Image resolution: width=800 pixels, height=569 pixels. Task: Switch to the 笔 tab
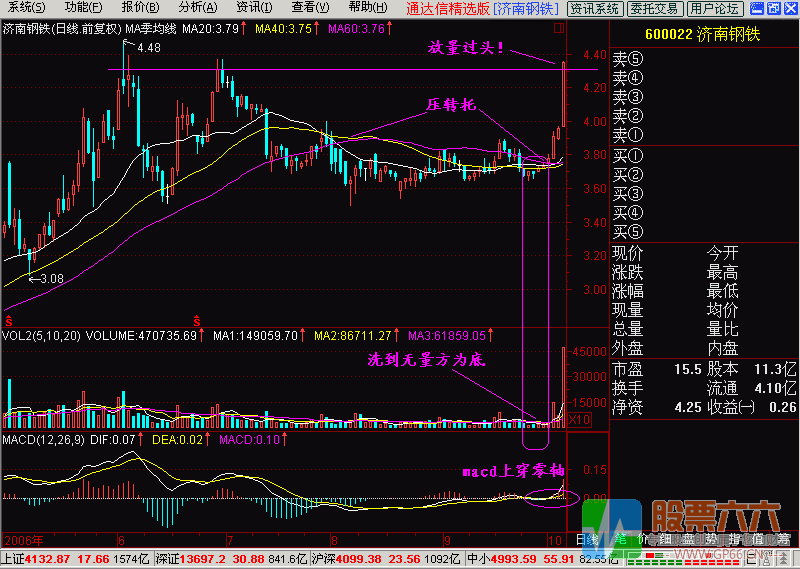(620, 539)
